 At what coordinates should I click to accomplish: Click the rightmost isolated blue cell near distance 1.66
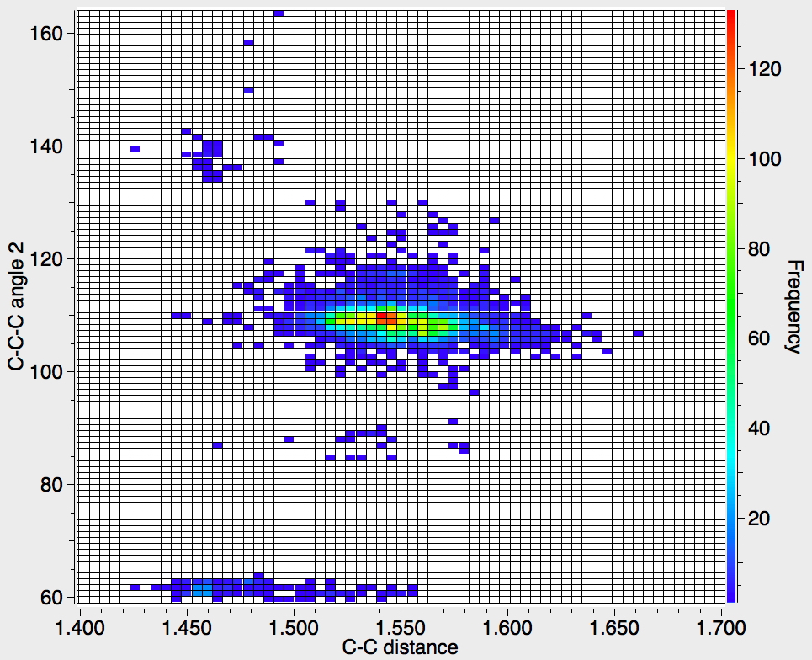point(638,333)
